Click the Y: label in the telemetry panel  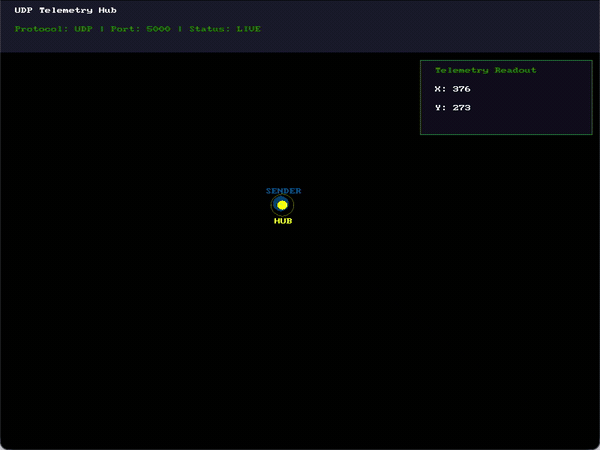point(440,108)
